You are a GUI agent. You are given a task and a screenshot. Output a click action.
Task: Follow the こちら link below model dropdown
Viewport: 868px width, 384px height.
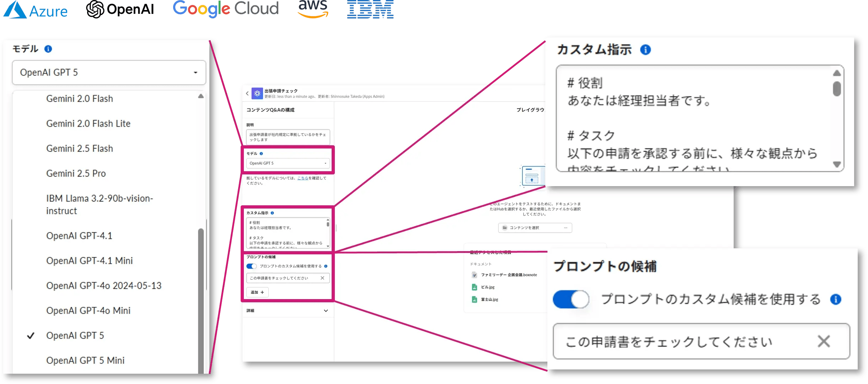click(302, 178)
